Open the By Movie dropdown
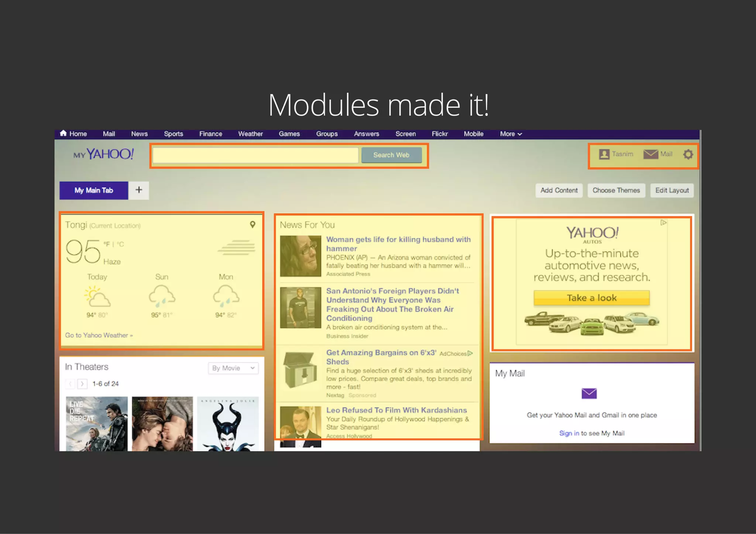Image resolution: width=756 pixels, height=534 pixels. [233, 368]
